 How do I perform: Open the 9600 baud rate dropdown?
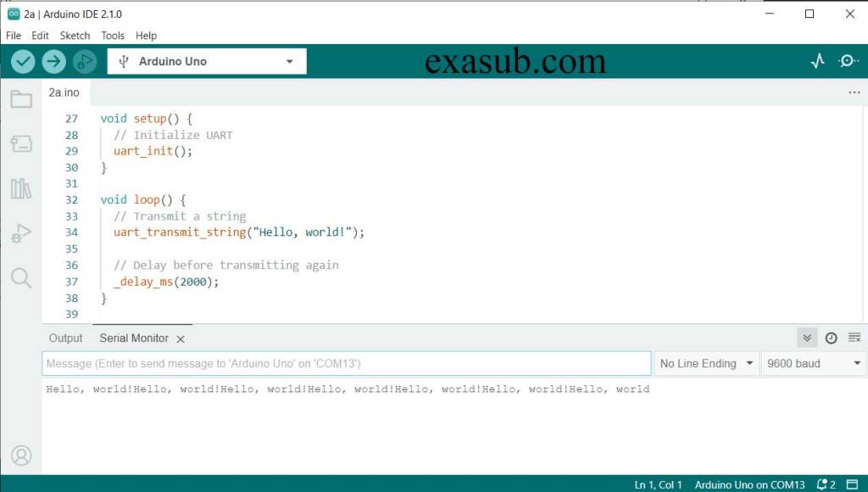pos(812,363)
